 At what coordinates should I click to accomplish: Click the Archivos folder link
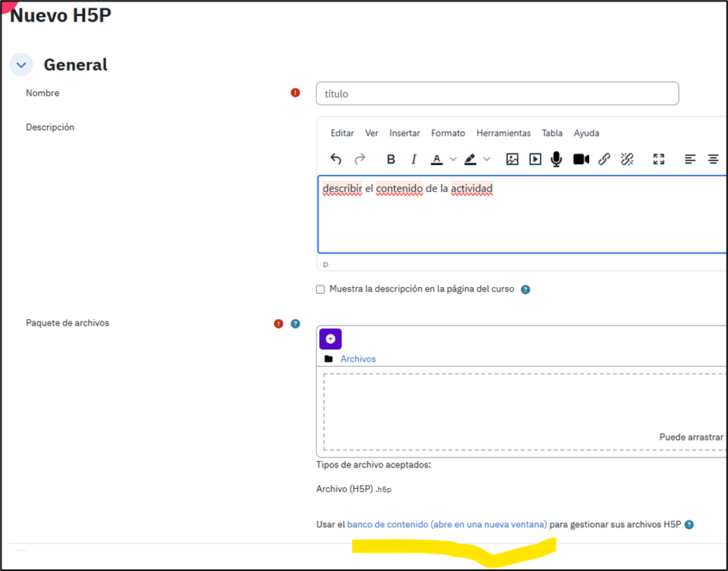pyautogui.click(x=358, y=358)
